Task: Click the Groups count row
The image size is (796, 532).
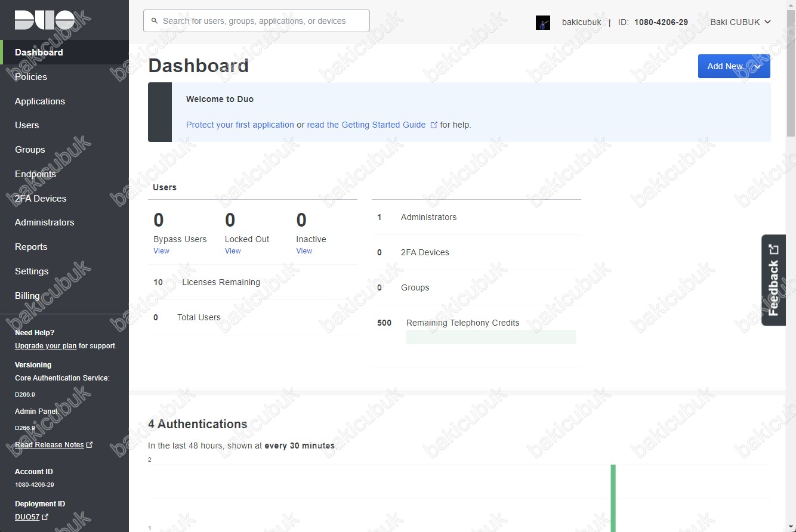Action: coord(476,287)
